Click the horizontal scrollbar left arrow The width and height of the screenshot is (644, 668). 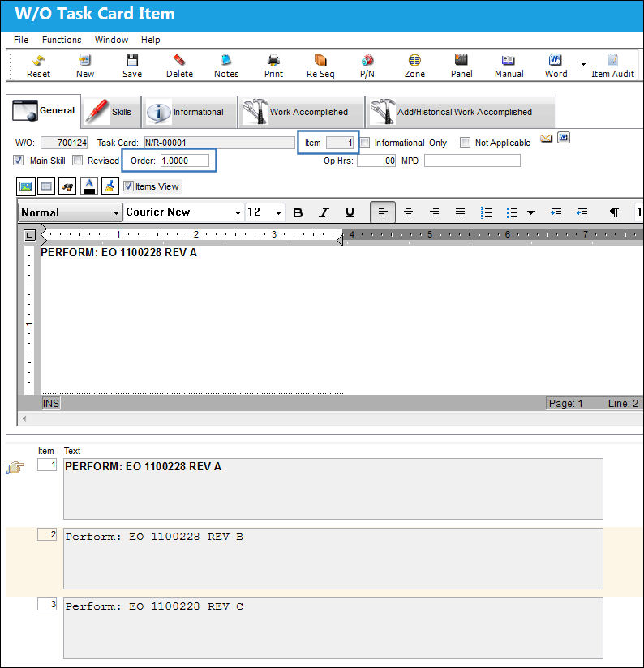(24, 418)
